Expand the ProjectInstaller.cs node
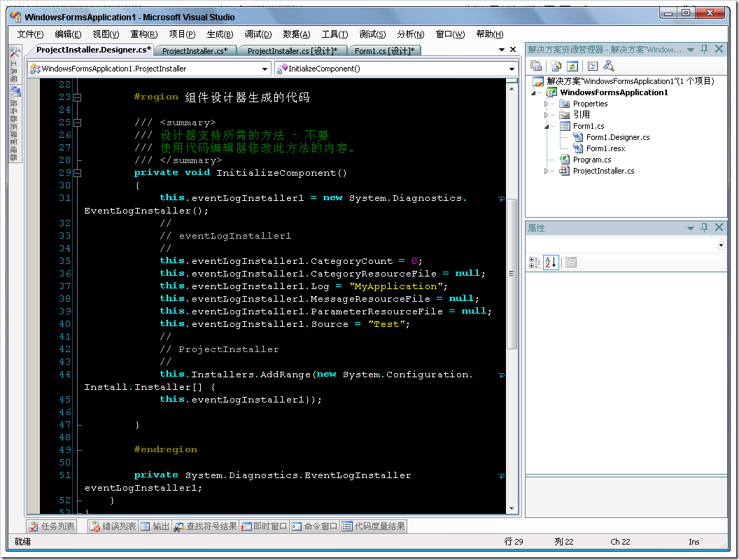 (547, 171)
